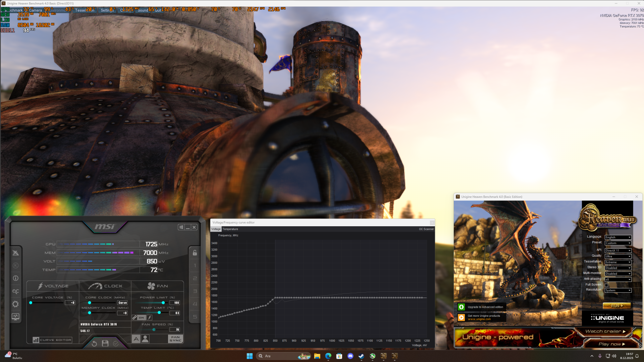Click the information icon in Afterburner sidebar
The image size is (644, 362).
pos(15,278)
